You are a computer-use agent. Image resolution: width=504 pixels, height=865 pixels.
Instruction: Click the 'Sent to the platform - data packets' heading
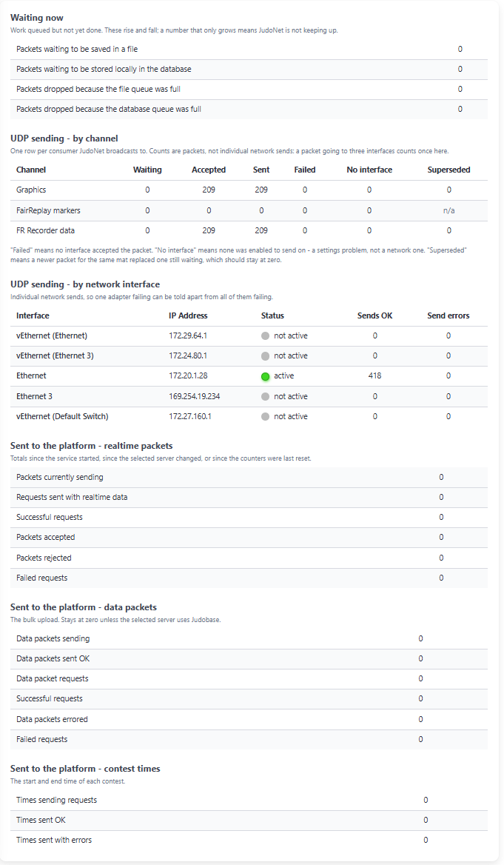(84, 607)
